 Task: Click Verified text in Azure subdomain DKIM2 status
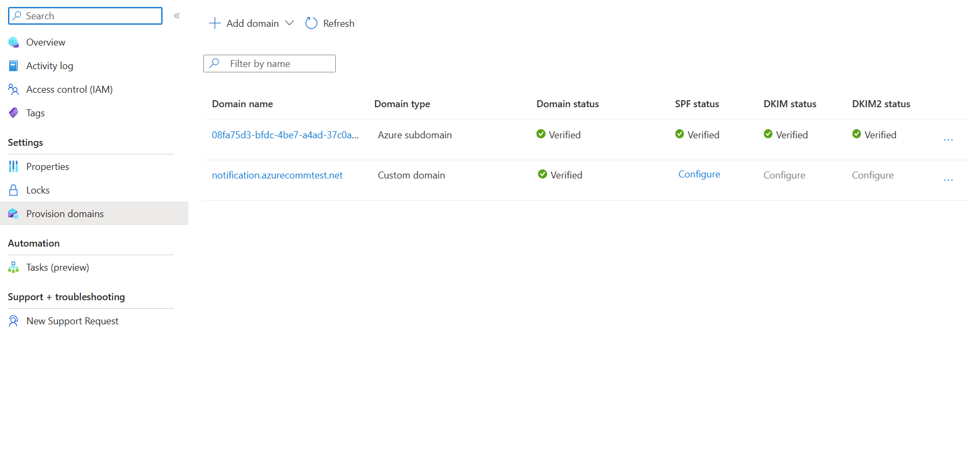coord(880,135)
